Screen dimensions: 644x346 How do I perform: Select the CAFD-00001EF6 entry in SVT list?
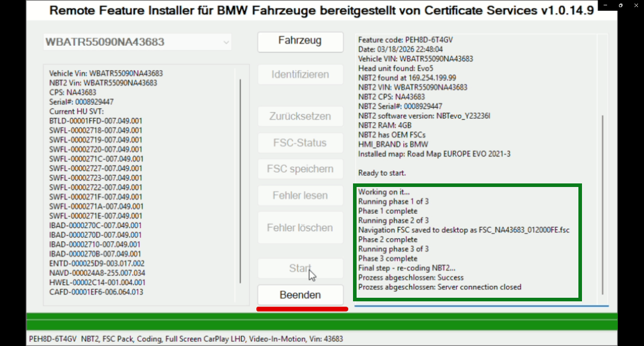[96, 292]
